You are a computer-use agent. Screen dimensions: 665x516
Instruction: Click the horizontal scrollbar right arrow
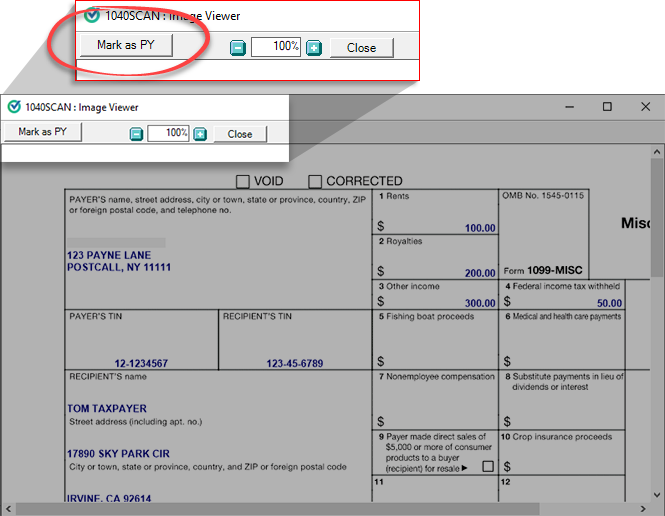coord(643,509)
